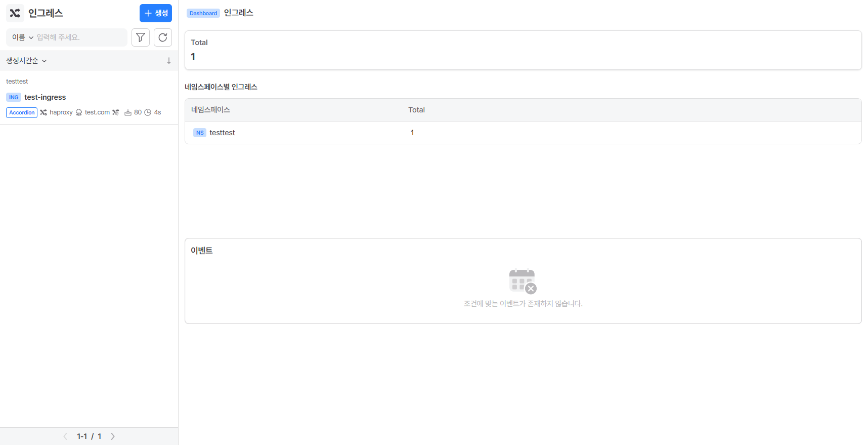Open the 이름 search field dropdown

23,37
